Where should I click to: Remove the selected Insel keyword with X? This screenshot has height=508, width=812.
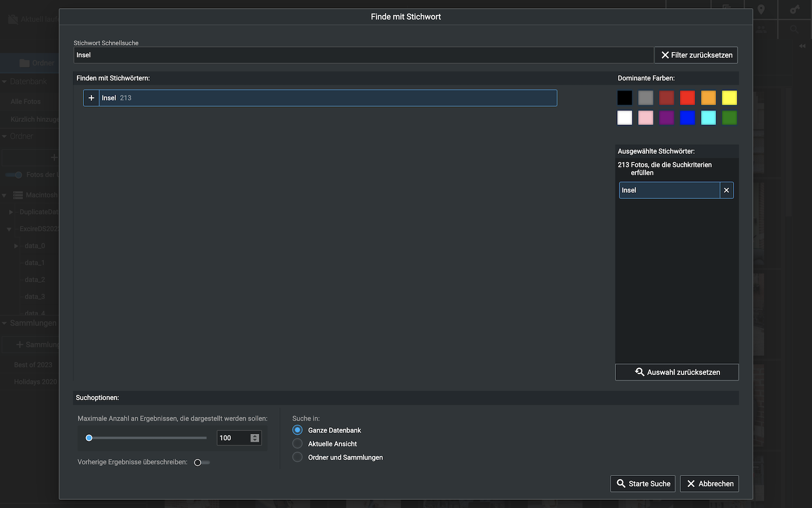tap(726, 190)
